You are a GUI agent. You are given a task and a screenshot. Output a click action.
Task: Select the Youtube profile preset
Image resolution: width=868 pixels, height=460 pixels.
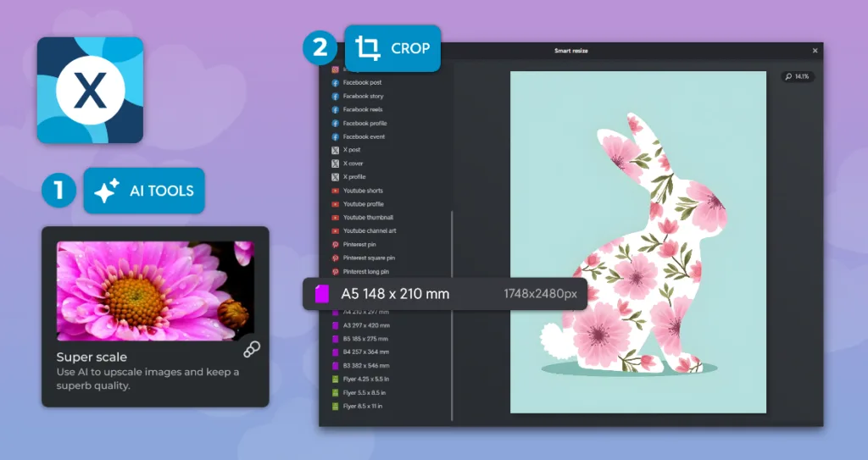[x=363, y=204]
